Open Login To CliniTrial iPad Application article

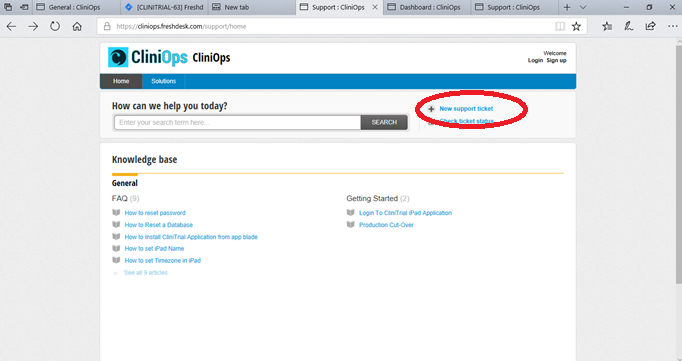coord(405,213)
